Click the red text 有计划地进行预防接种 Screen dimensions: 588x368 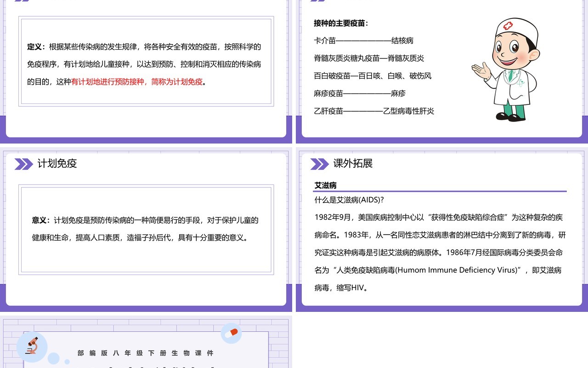point(107,82)
